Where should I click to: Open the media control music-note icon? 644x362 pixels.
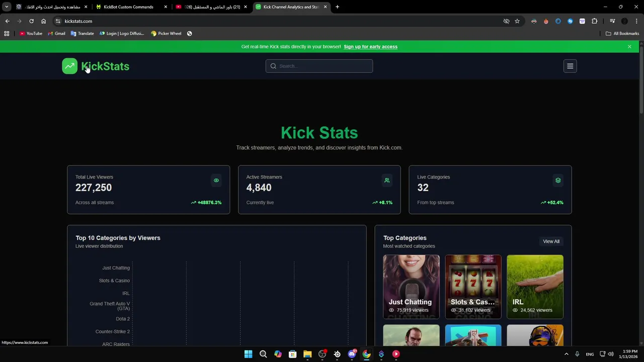click(x=612, y=21)
